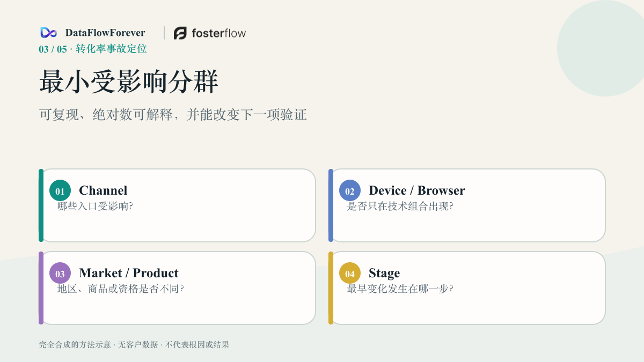644x362 pixels.
Task: Click the text 哪些入口受影响?
Action: [95, 206]
